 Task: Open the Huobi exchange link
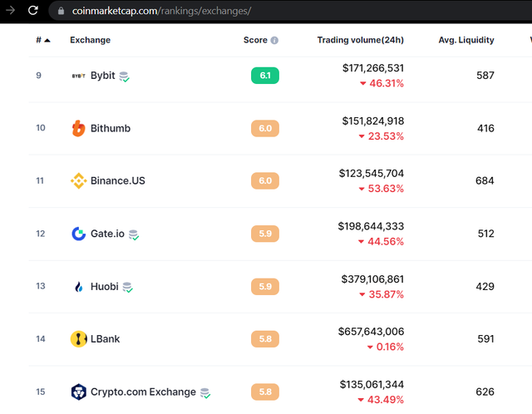[105, 287]
